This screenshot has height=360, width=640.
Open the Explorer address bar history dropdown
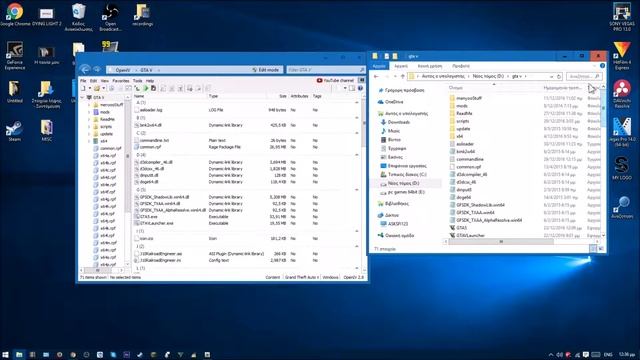pos(551,76)
